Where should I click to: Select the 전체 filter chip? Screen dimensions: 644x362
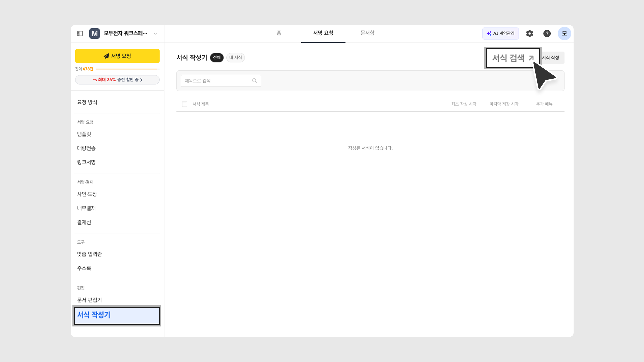pos(217,58)
